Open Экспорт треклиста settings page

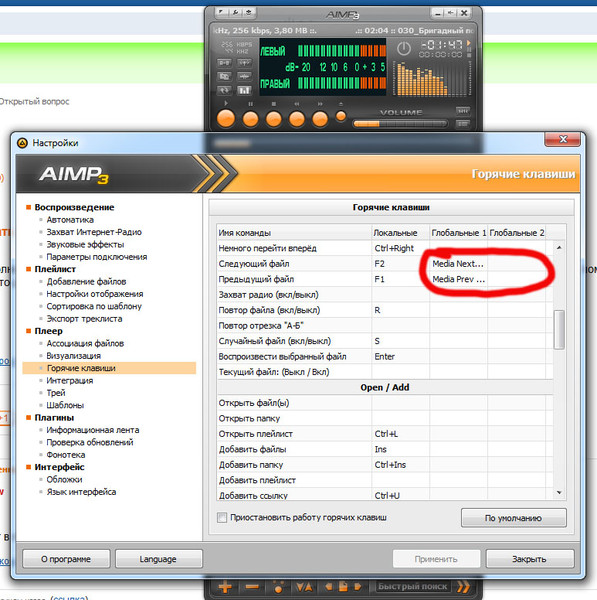point(85,319)
